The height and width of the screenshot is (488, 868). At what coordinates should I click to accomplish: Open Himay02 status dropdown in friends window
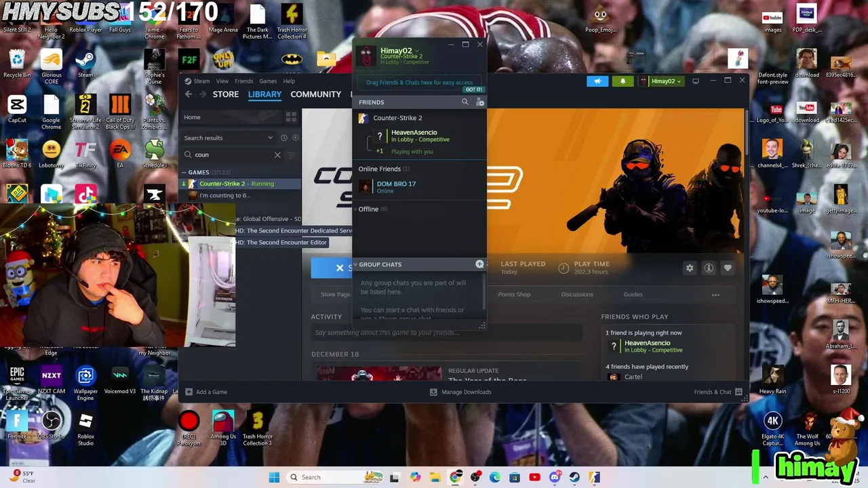(416, 50)
